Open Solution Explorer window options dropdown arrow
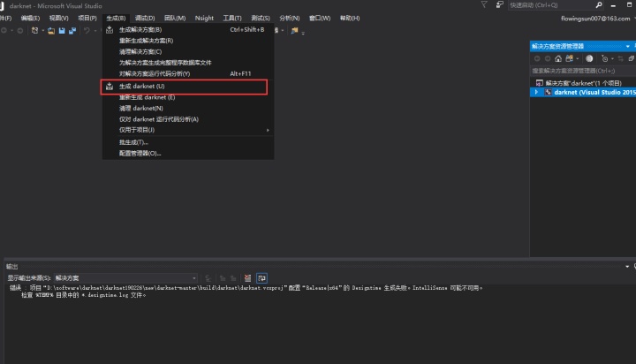Image resolution: width=636 pixels, height=364 pixels. pos(628,46)
